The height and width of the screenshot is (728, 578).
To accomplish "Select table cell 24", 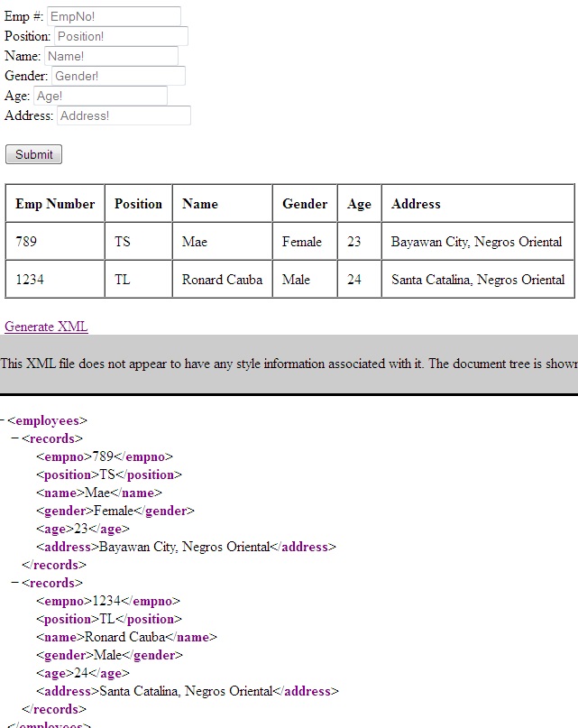I will click(x=360, y=279).
